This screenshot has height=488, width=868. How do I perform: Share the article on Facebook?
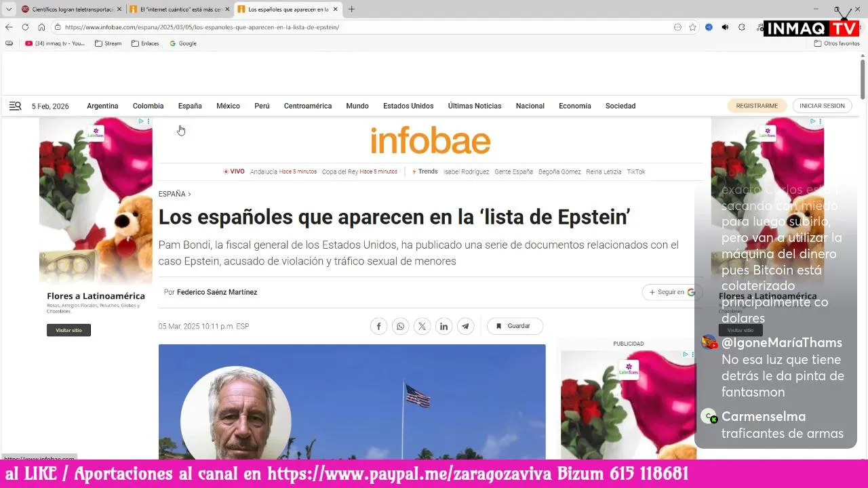[378, 326]
